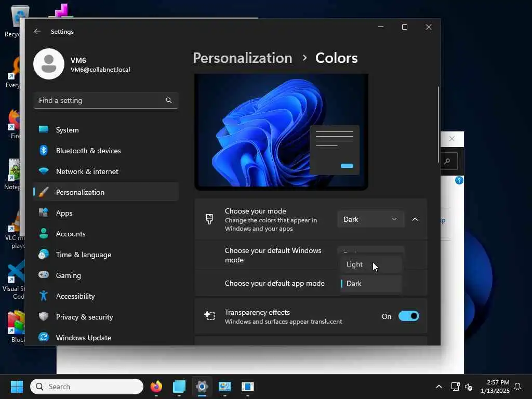The width and height of the screenshot is (532, 399).
Task: Click the blue square app in taskbar
Action: tap(179, 387)
